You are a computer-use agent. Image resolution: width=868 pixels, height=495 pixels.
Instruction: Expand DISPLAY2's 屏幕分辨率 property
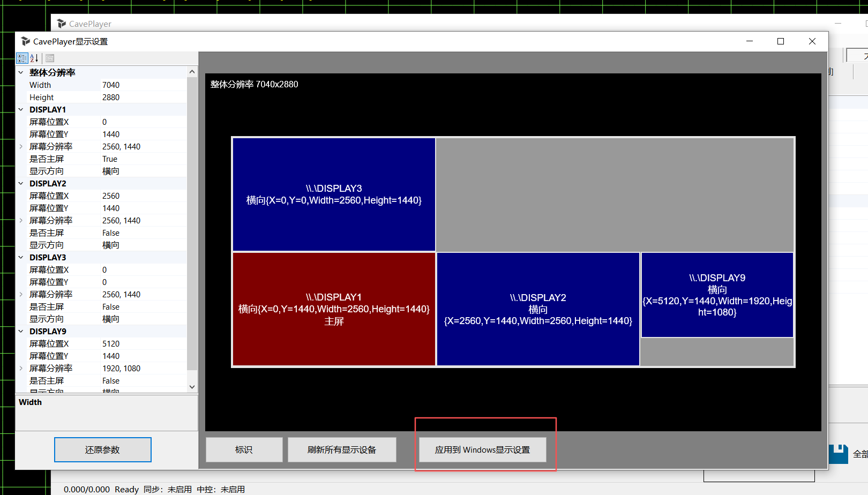(x=20, y=220)
